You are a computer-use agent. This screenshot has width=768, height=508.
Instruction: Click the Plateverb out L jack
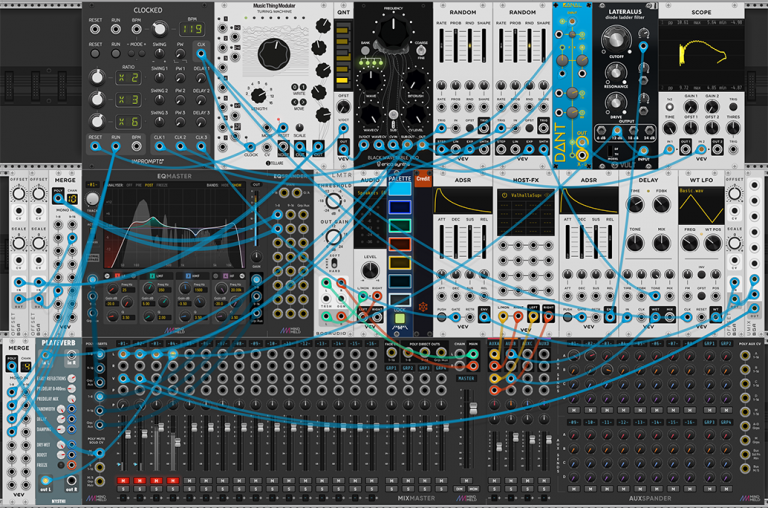point(46,480)
